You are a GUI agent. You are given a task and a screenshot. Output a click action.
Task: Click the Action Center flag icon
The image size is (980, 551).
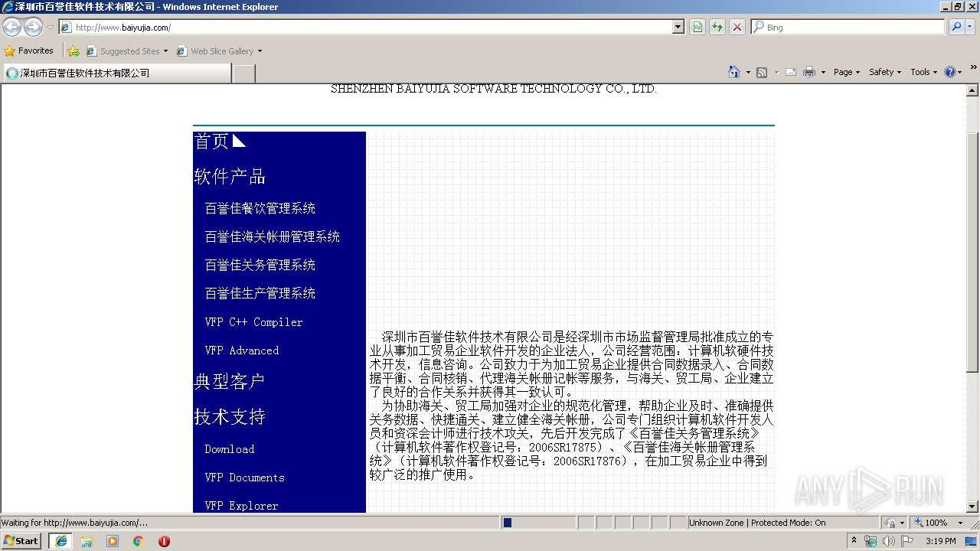[906, 541]
